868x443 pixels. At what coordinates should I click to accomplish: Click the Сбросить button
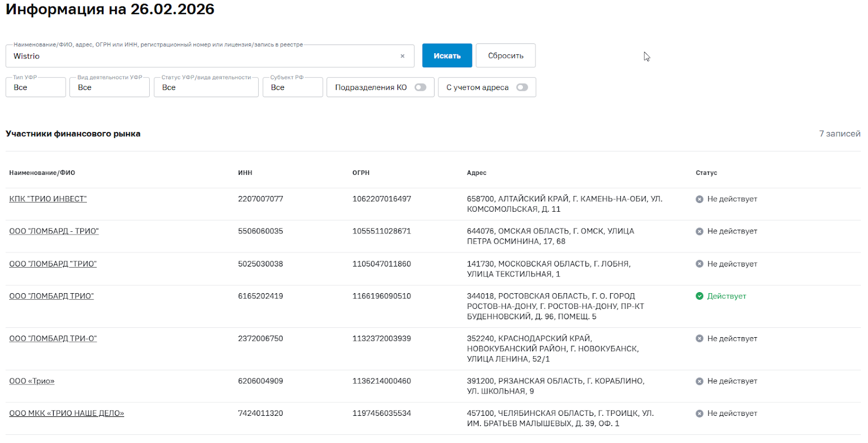click(506, 56)
